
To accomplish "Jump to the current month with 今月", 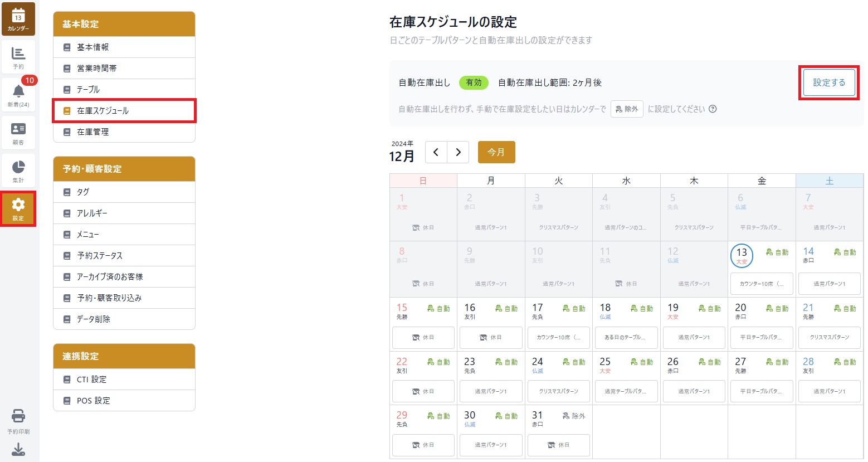I will [x=496, y=152].
